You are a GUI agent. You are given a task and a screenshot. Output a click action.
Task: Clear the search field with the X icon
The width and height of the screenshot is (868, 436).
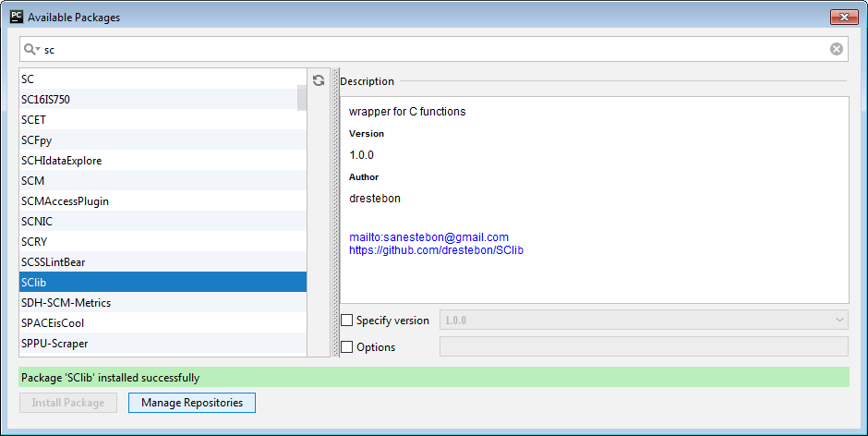coord(836,49)
